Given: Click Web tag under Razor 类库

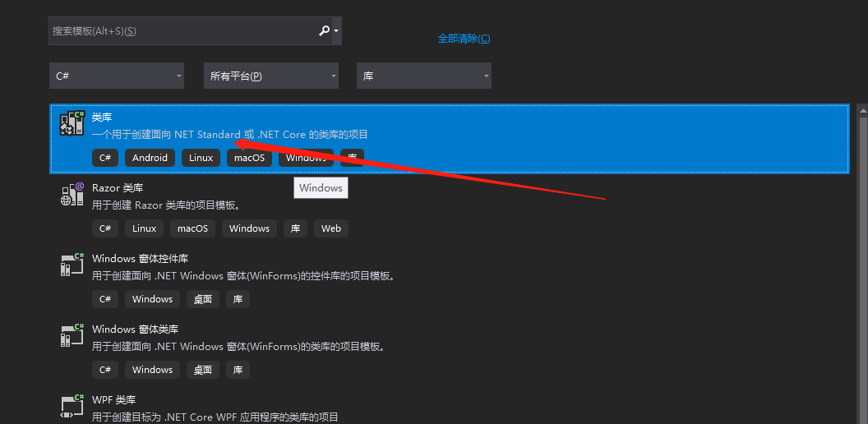Looking at the screenshot, I should (x=331, y=228).
